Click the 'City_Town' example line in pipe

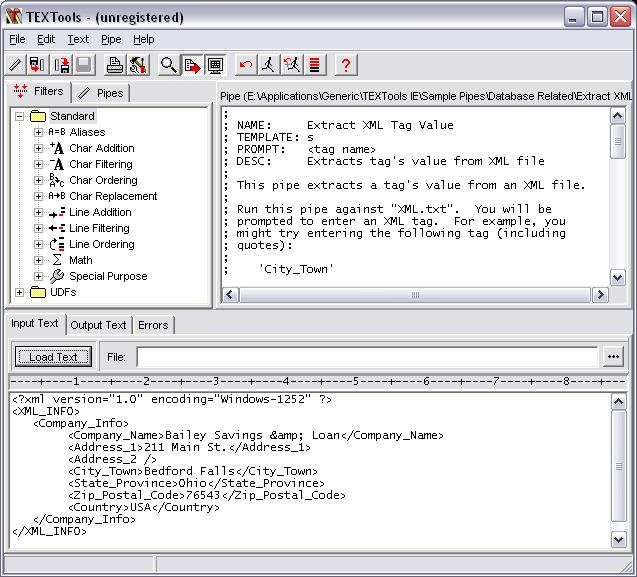(x=296, y=269)
